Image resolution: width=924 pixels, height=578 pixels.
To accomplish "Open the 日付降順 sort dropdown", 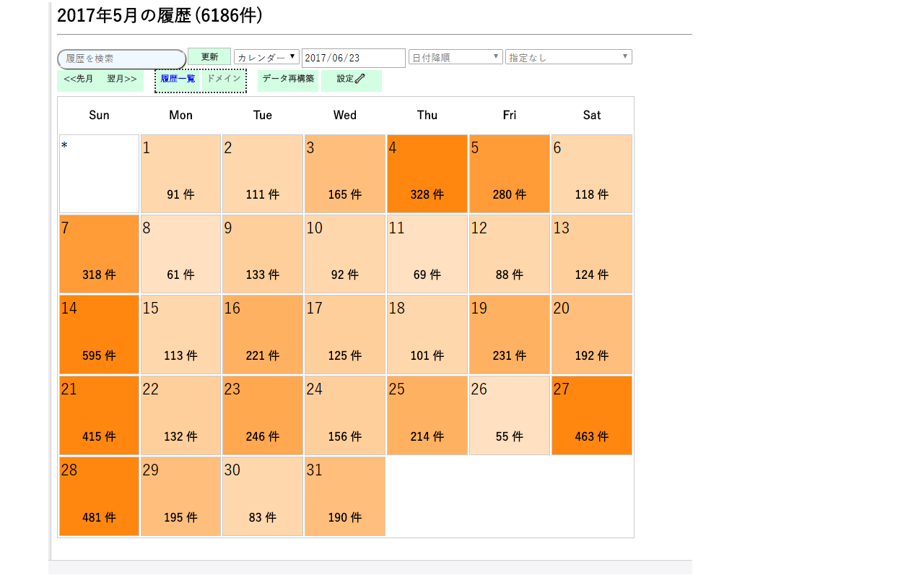I will pos(456,57).
